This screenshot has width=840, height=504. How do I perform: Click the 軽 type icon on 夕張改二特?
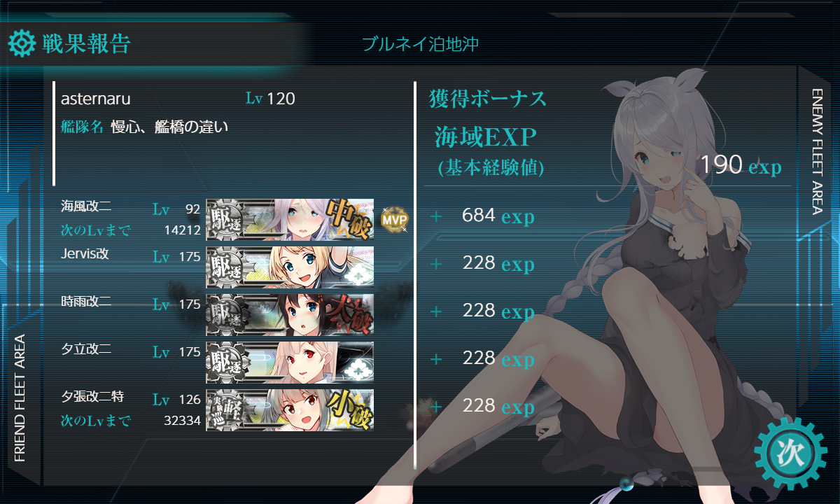(226, 410)
